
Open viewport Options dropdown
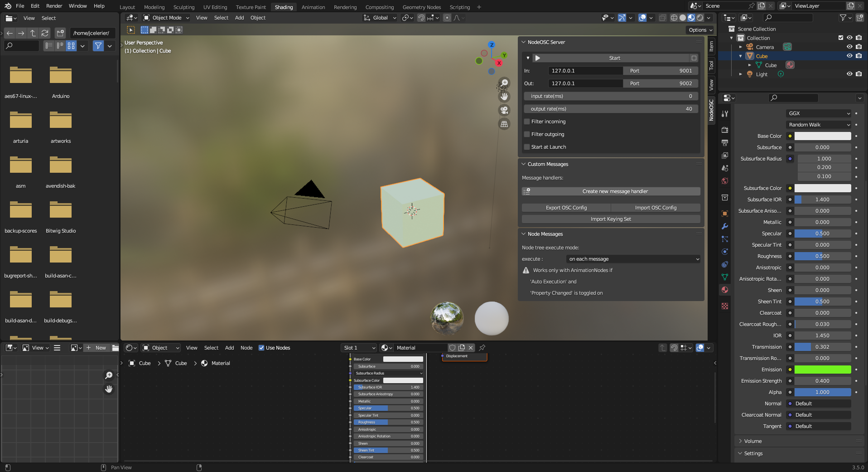700,30
